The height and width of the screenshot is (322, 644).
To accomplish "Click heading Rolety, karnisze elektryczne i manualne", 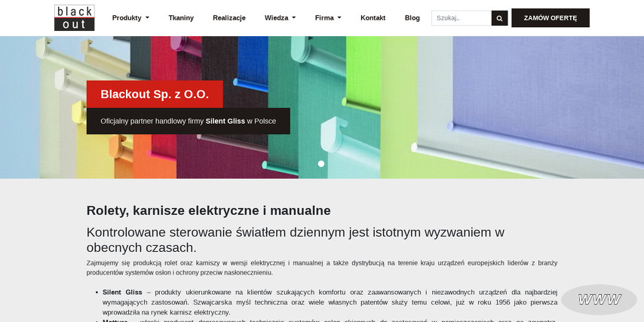I will click(209, 210).
